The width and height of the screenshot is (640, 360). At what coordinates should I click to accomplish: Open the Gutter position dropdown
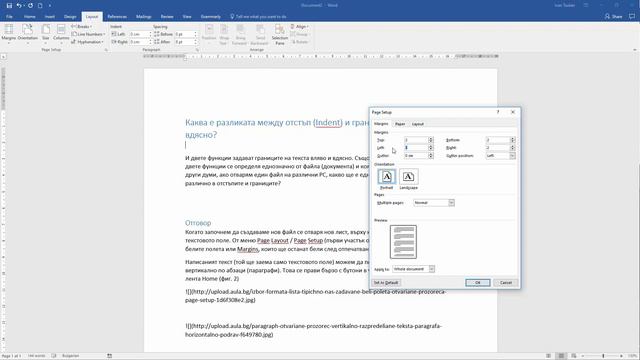512,156
